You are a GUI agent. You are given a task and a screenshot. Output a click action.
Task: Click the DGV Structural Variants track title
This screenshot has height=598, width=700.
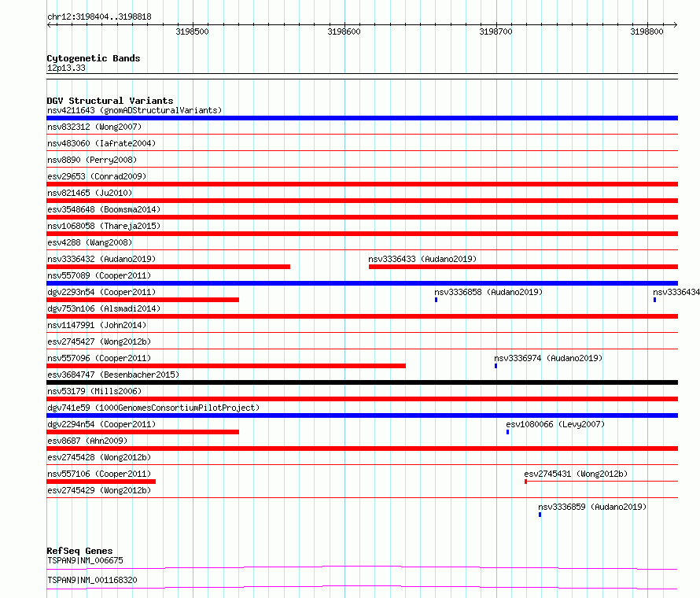pyautogui.click(x=110, y=101)
